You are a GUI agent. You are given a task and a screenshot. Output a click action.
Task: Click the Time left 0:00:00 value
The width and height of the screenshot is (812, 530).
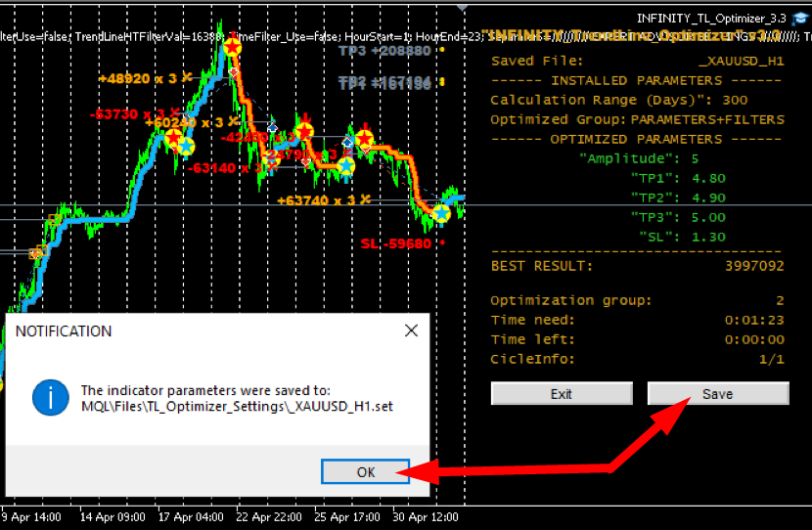coord(754,339)
